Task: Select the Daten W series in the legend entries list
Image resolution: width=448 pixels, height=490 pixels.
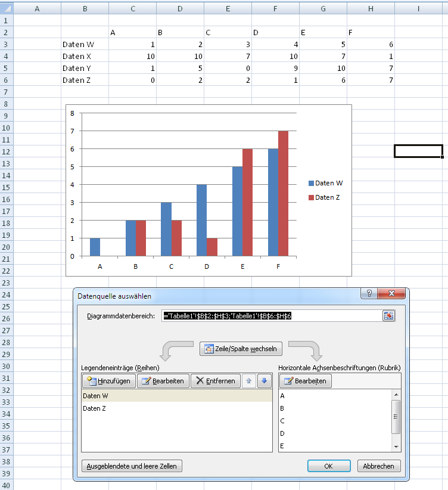Action: (95, 395)
